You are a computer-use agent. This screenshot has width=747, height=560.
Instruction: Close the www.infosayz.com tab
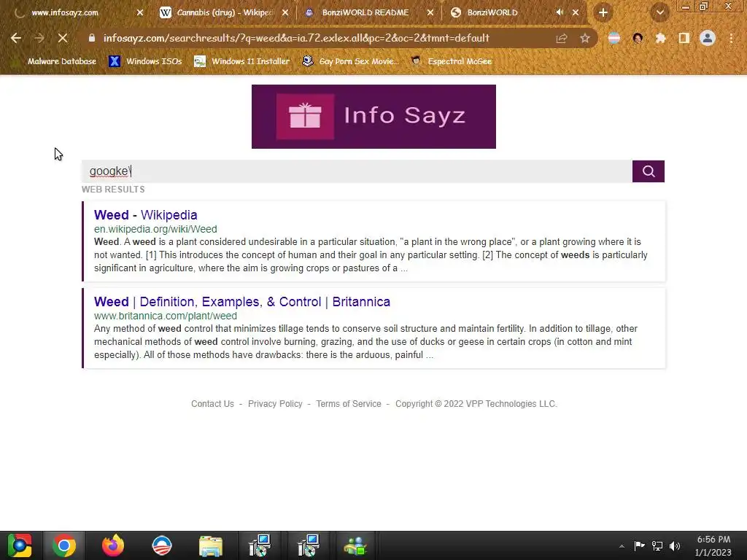140,13
